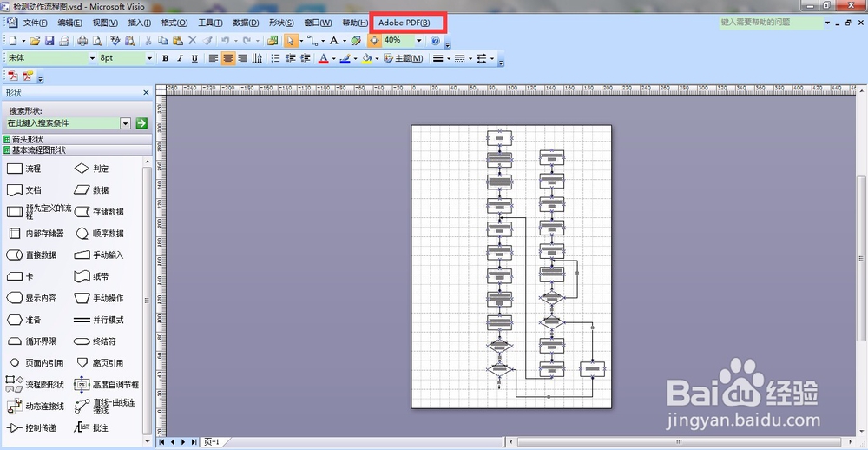Screen dimensions: 868x450
Task: Select the 流程 process shape
Action: click(23, 169)
